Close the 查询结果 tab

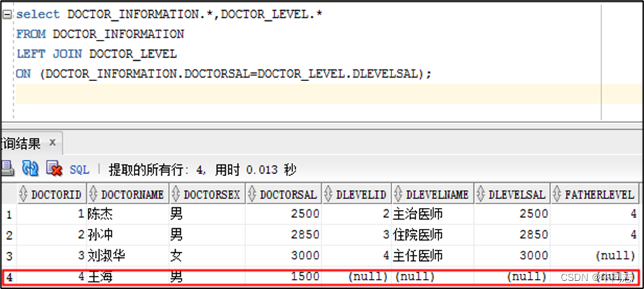tap(53, 143)
